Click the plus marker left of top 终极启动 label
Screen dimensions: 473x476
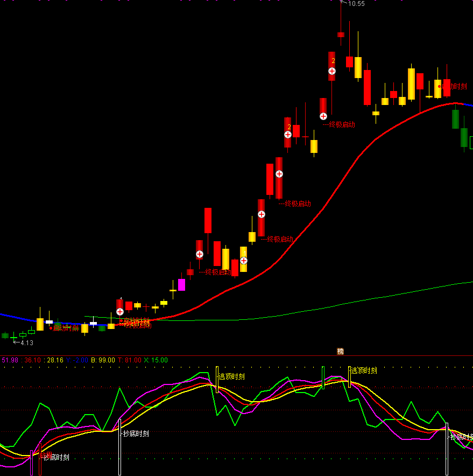click(323, 116)
